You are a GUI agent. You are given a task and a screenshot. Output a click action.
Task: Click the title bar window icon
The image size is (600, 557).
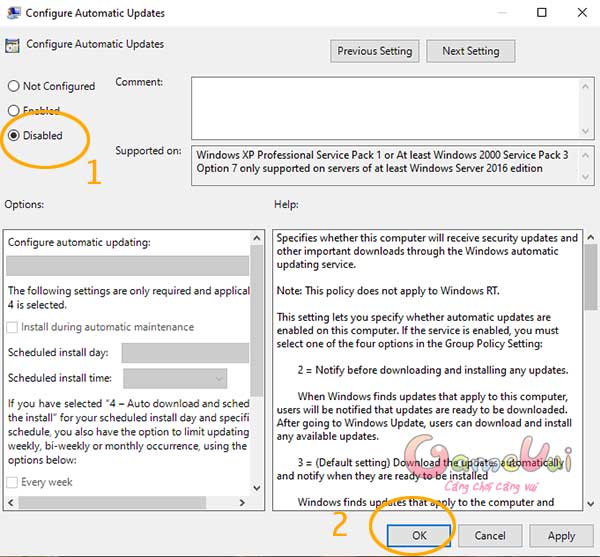[14, 14]
